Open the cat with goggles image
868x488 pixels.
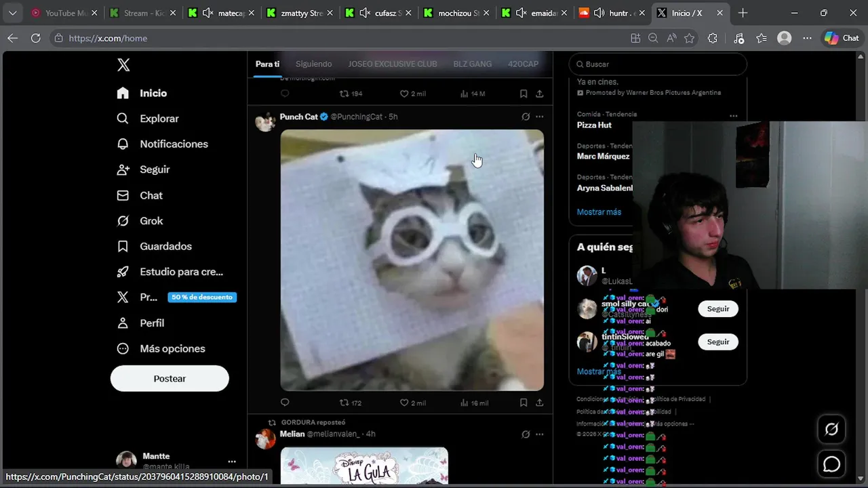[x=412, y=260]
